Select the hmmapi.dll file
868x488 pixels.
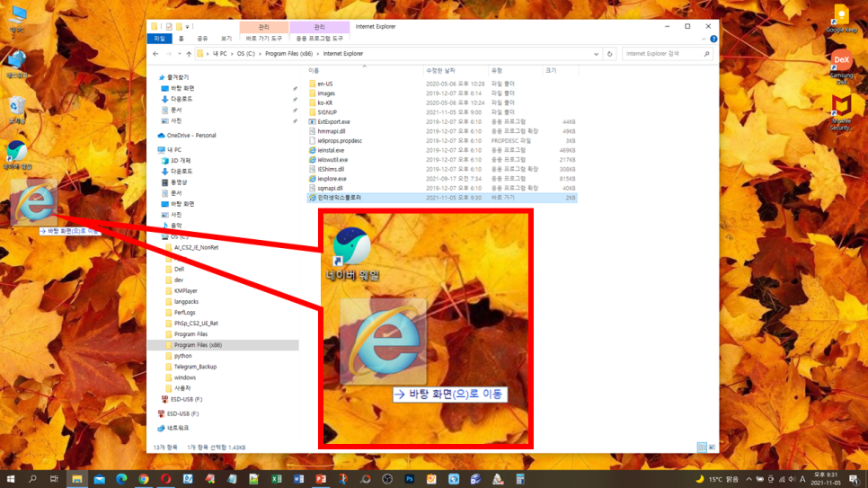[331, 131]
